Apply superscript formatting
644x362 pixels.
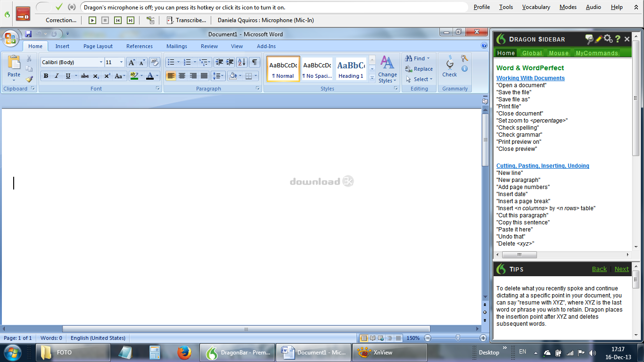click(x=107, y=76)
